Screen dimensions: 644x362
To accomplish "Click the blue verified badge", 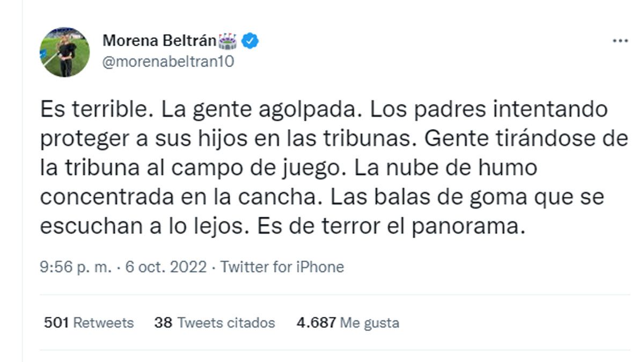I will coord(250,40).
